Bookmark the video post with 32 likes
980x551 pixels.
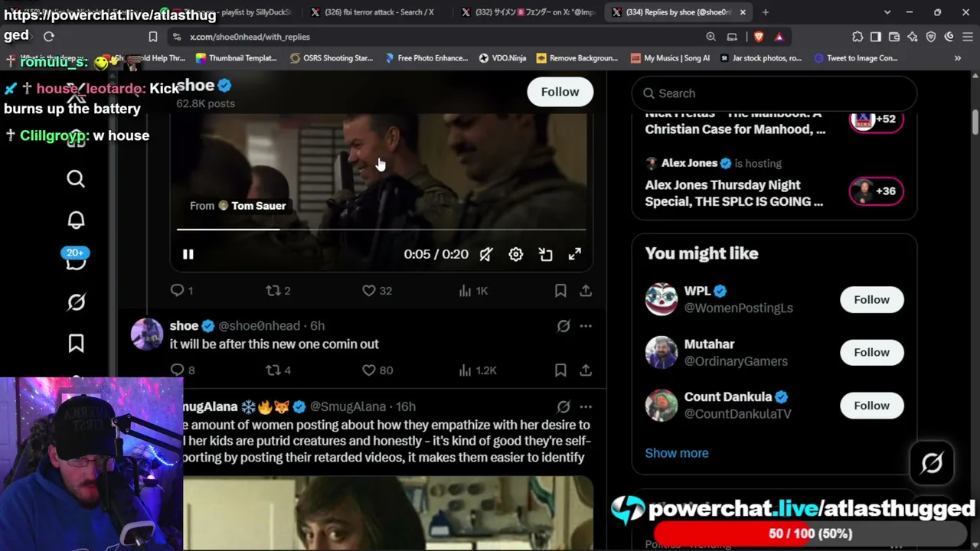click(560, 291)
